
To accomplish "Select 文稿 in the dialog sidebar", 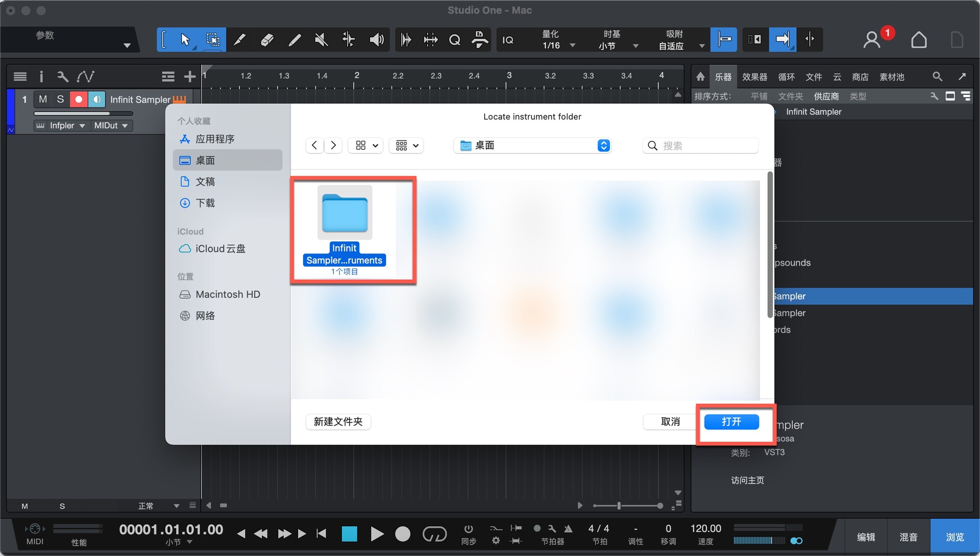I will click(x=205, y=182).
